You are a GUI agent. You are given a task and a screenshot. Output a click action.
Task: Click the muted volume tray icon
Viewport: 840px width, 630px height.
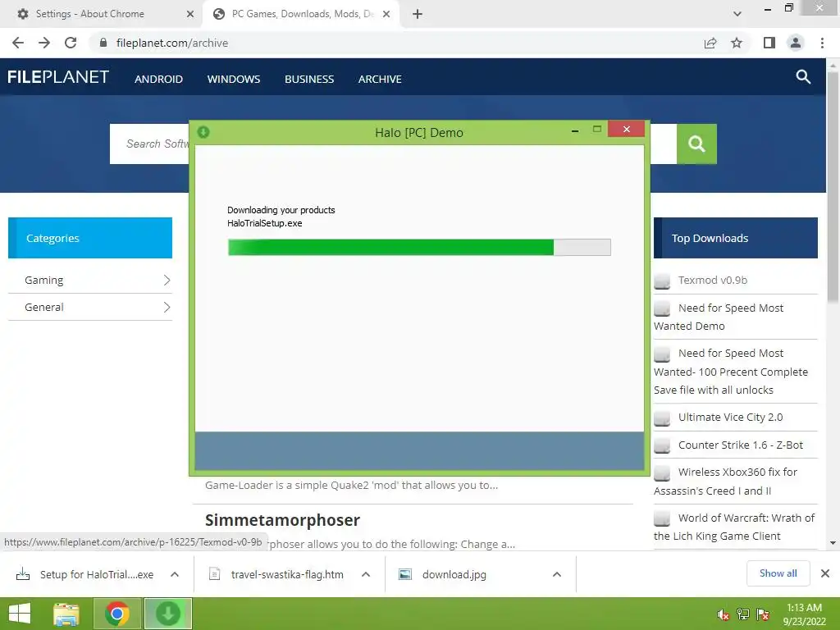click(x=723, y=614)
